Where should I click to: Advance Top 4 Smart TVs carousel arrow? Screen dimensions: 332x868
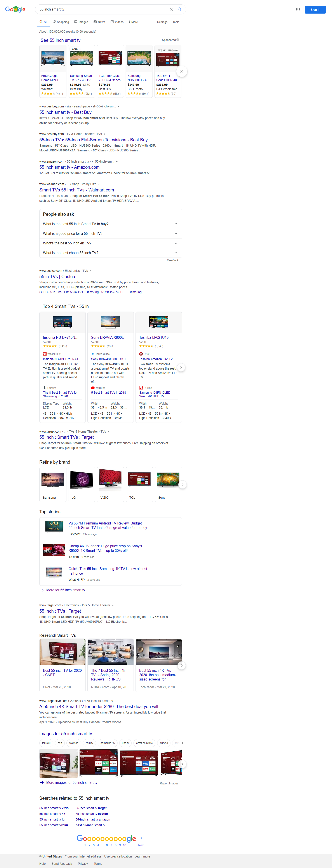pos(181,368)
